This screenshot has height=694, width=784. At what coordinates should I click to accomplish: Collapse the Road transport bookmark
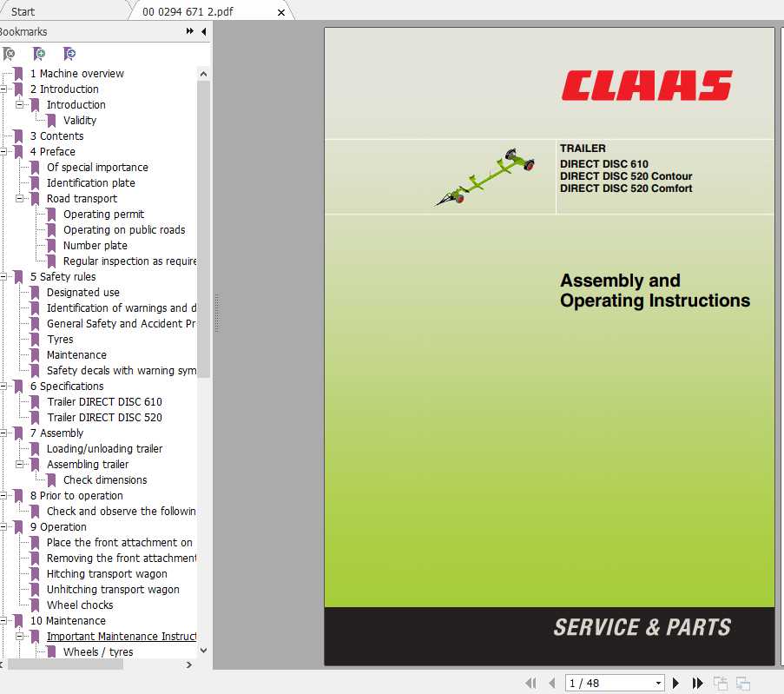coord(19,199)
